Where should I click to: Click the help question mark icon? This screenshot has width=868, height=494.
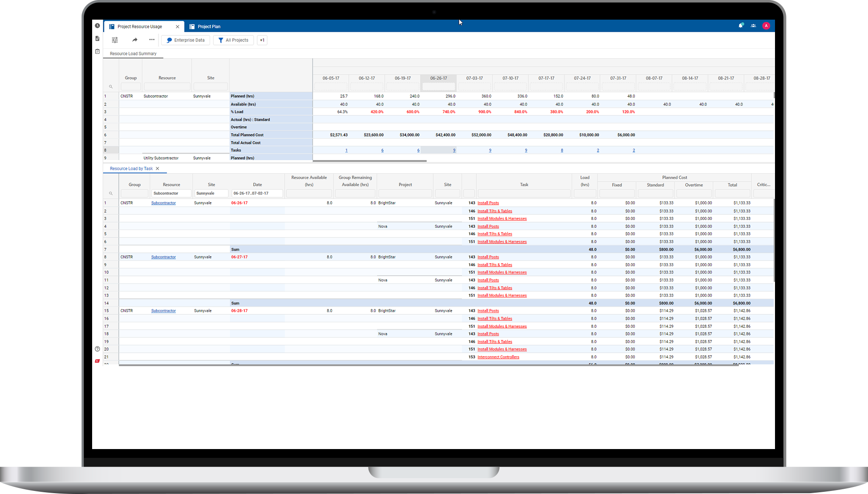coord(97,349)
